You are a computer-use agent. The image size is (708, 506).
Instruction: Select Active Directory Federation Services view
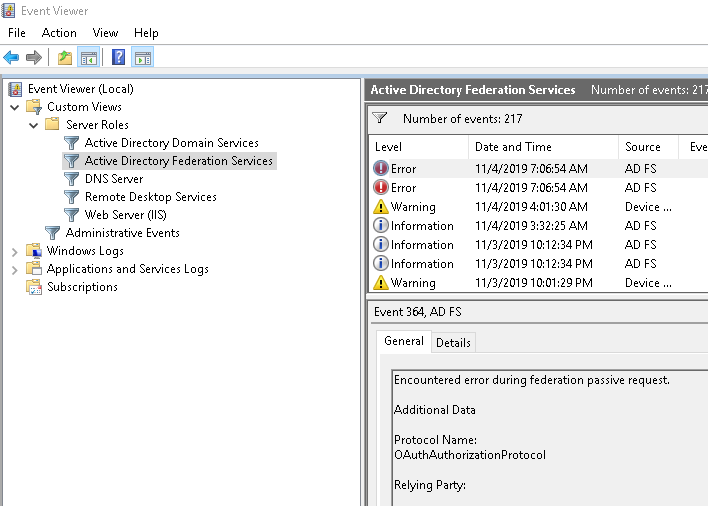click(179, 161)
